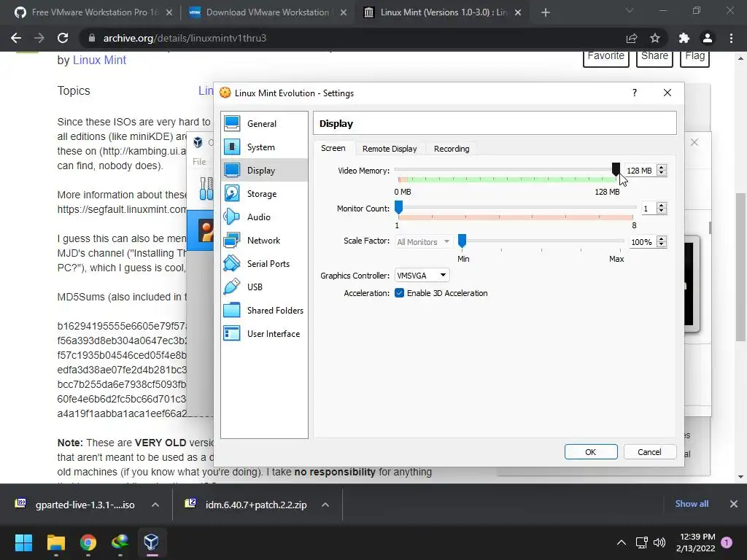
Task: Click Scale Factor 100% spin arrows
Action: [x=661, y=242]
